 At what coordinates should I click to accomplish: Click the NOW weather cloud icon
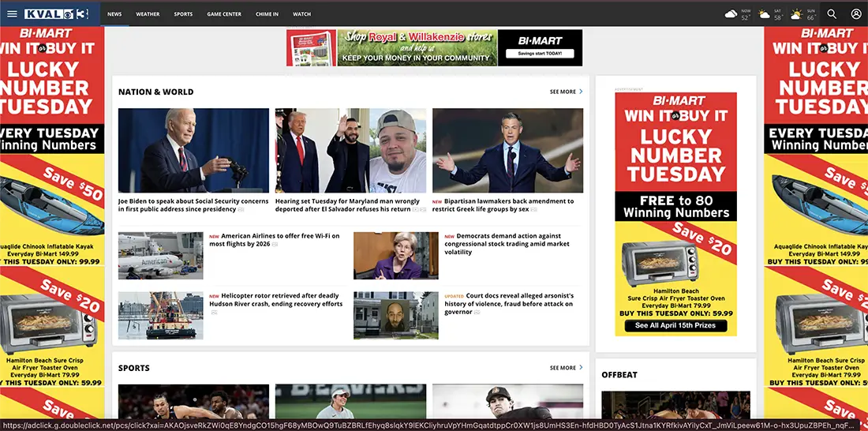click(731, 14)
